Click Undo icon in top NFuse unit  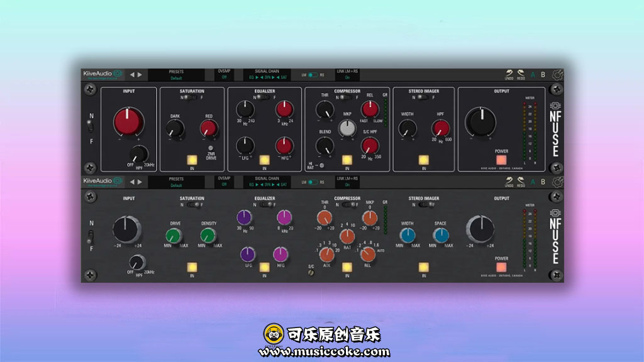509,74
